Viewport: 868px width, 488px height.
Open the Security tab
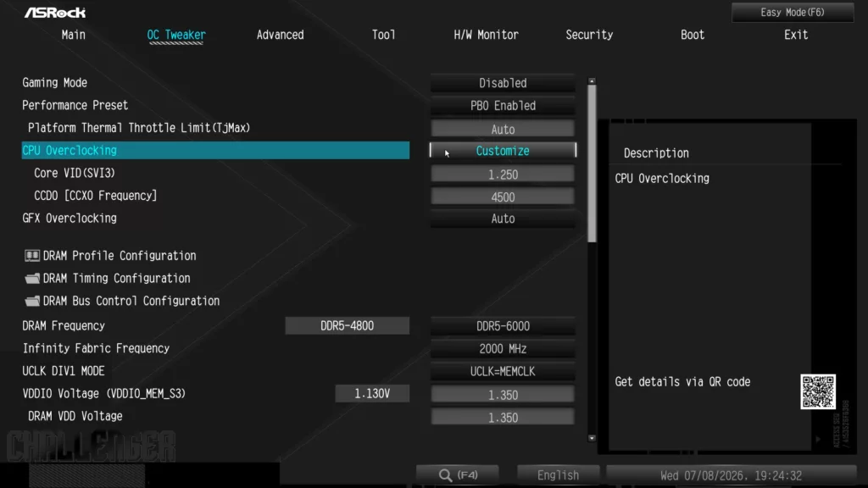coord(589,35)
